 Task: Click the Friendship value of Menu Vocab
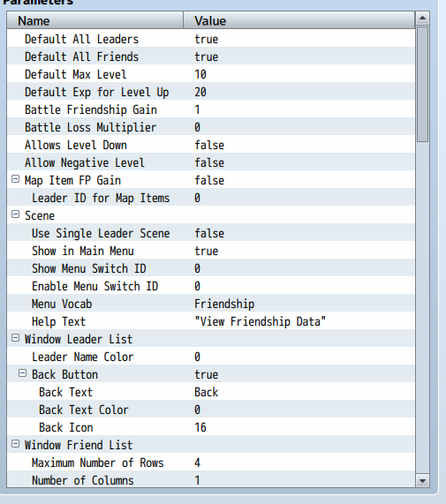pyautogui.click(x=224, y=304)
